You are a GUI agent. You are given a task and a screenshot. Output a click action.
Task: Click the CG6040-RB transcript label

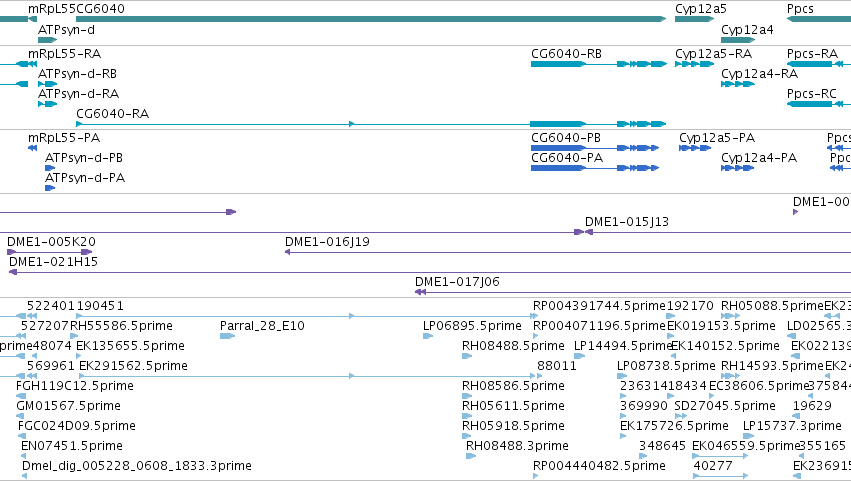click(x=566, y=54)
